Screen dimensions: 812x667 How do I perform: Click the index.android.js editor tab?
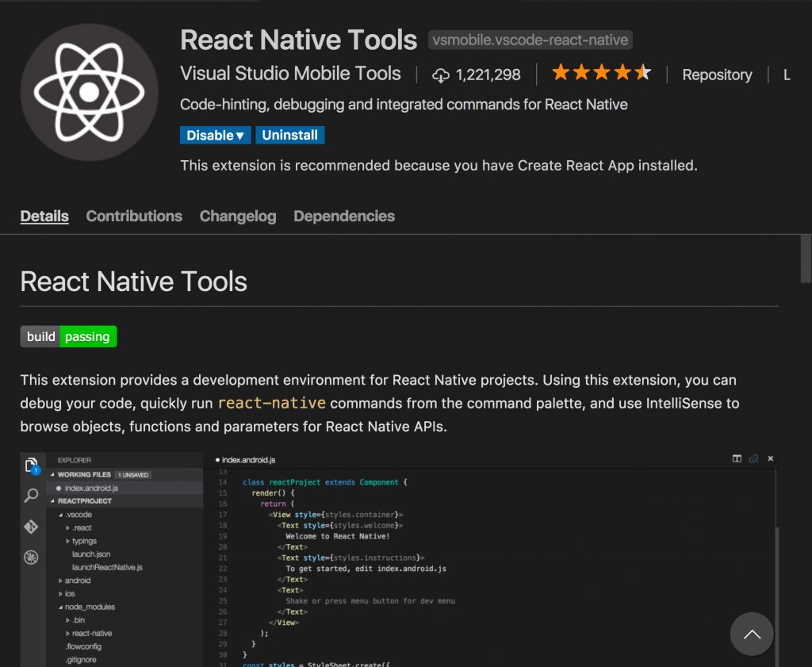click(x=246, y=460)
